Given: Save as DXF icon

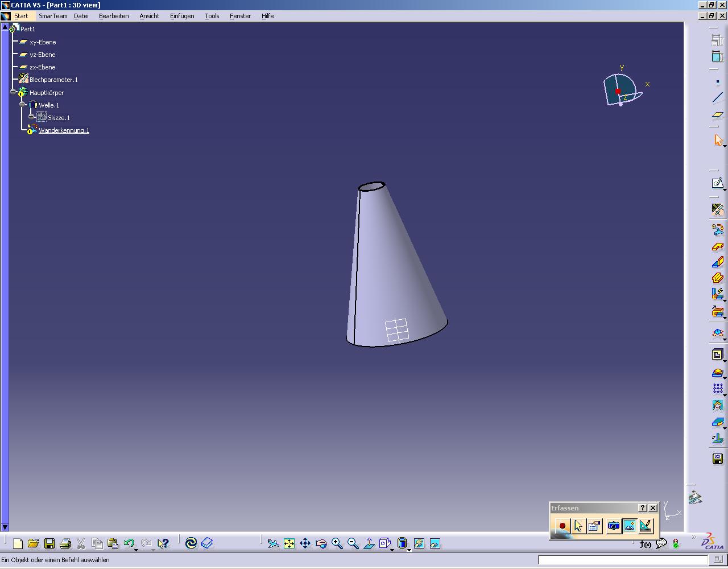Looking at the screenshot, I should [718, 459].
